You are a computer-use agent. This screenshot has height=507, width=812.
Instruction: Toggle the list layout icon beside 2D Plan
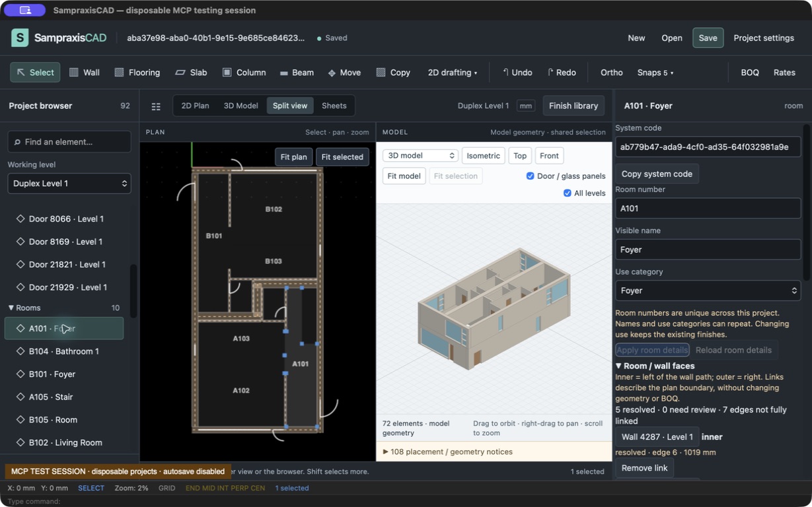click(x=156, y=106)
